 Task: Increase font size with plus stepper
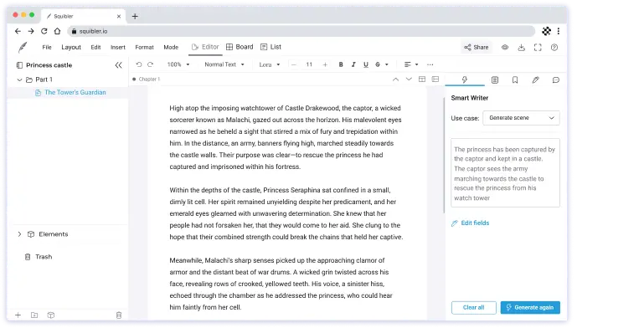tap(325, 64)
